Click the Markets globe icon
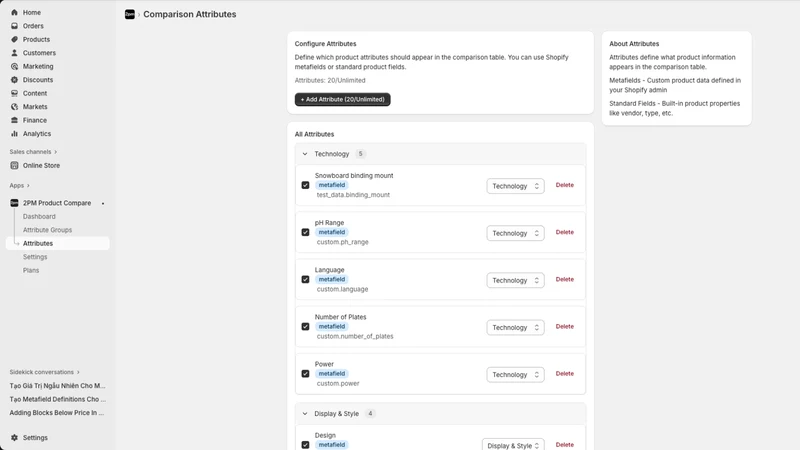Viewport: 800px width, 450px height. click(x=14, y=107)
